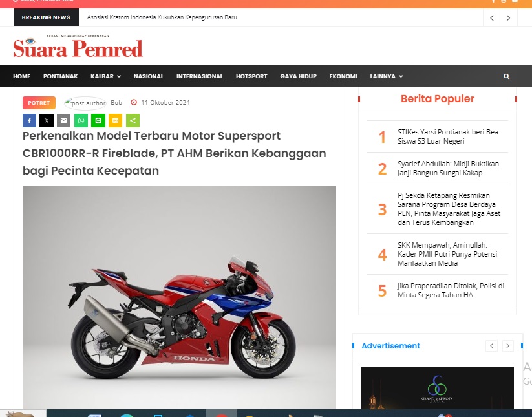The width and height of the screenshot is (532, 417).
Task: Go to next advertisement slide
Action: (x=507, y=346)
